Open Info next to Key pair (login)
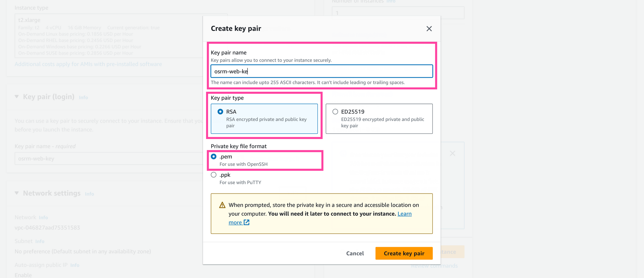This screenshot has width=644, height=278. [83, 97]
